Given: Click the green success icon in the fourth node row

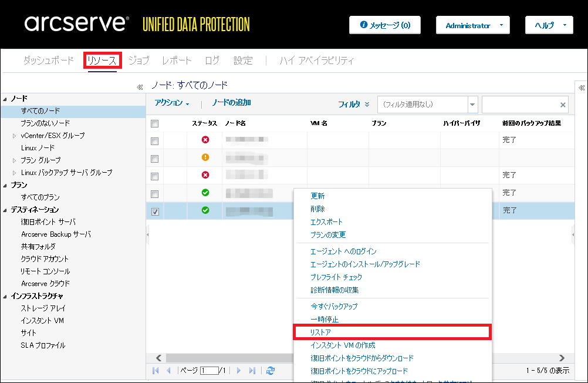Looking at the screenshot, I should click(x=205, y=193).
